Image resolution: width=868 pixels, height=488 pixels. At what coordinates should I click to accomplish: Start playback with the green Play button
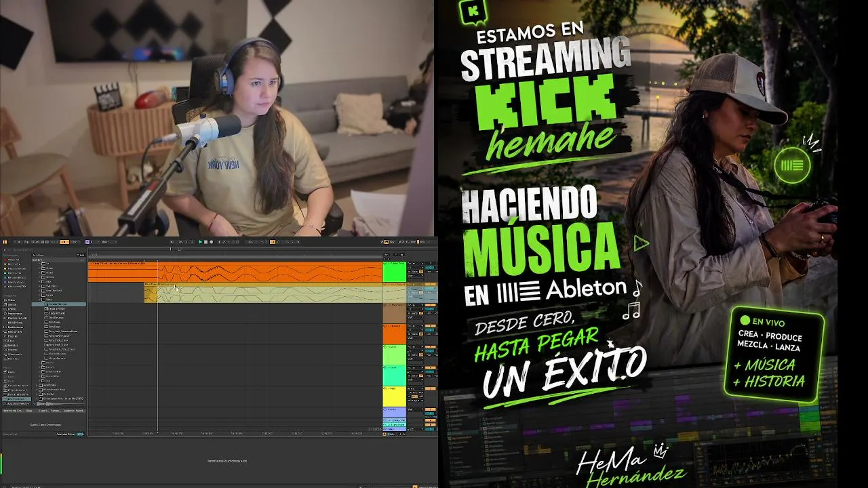click(x=201, y=242)
